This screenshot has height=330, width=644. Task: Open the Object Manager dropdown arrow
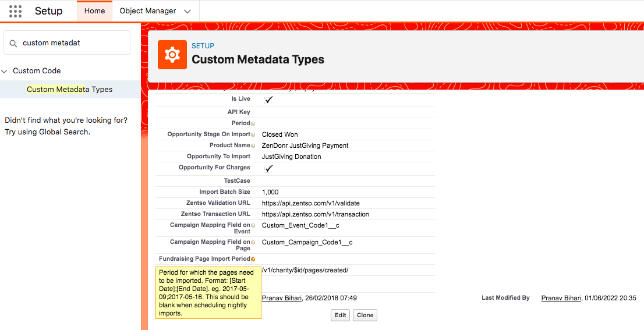pyautogui.click(x=187, y=12)
